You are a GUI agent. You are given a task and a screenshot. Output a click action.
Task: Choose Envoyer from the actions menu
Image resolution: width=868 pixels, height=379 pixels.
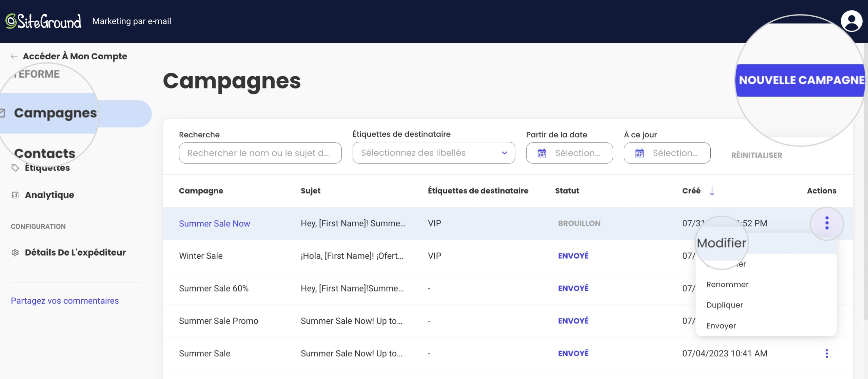[x=721, y=326]
